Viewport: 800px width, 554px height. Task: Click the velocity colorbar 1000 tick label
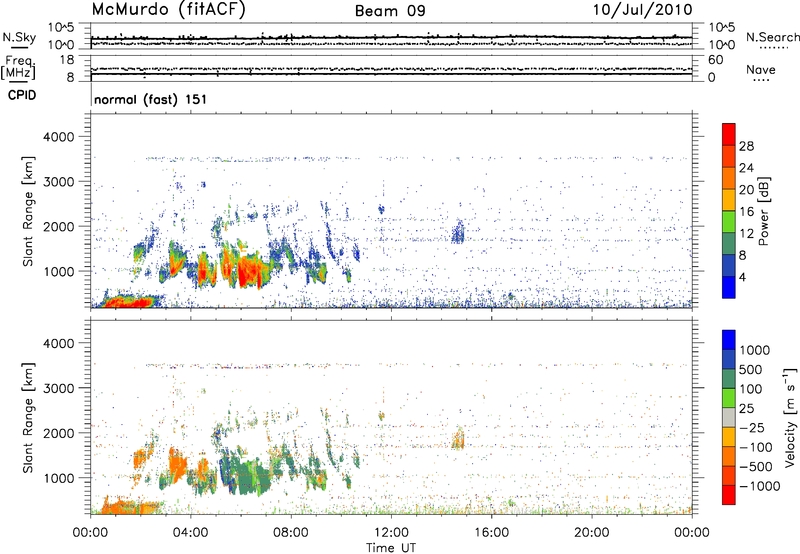pyautogui.click(x=755, y=350)
